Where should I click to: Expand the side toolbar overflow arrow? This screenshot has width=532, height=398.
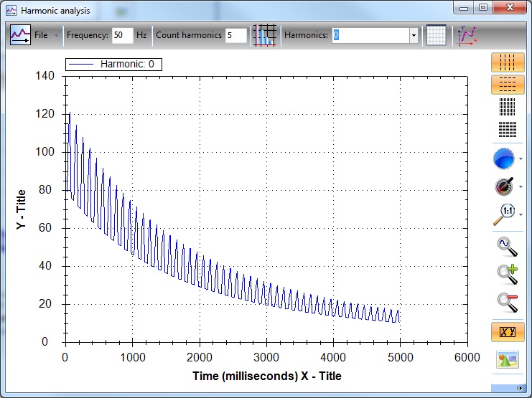pos(520,388)
